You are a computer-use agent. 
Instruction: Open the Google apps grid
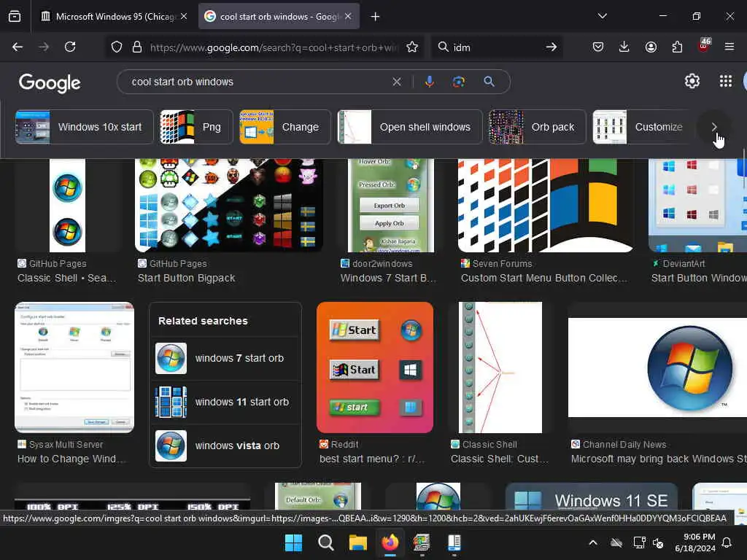pos(726,82)
